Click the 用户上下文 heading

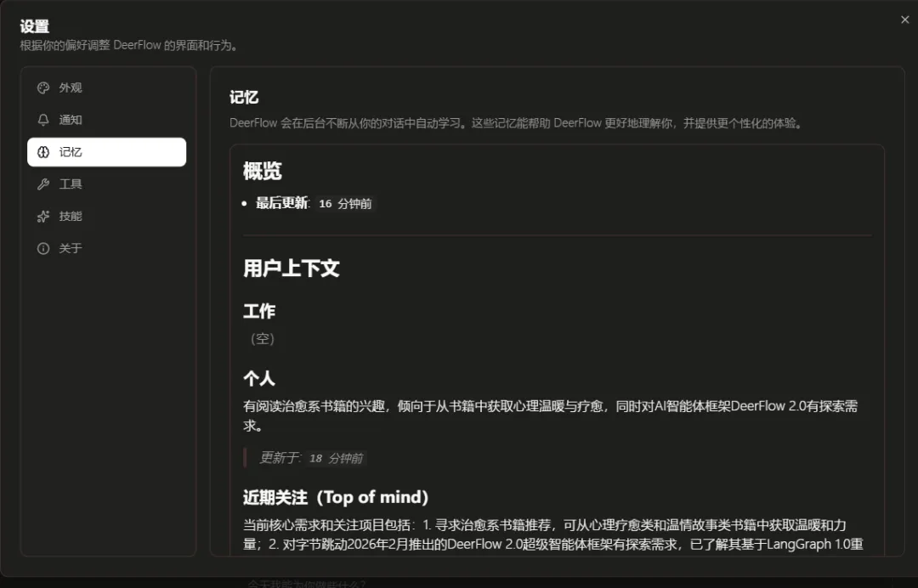pos(291,269)
